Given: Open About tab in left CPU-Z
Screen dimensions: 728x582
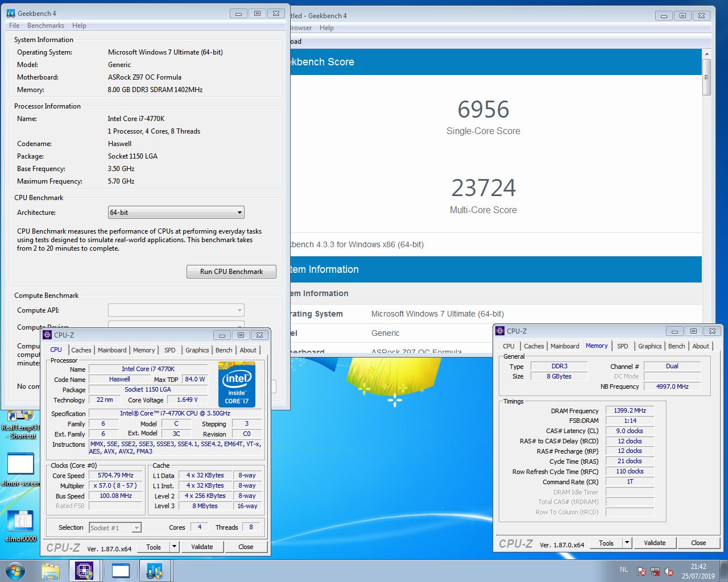Looking at the screenshot, I should 248,350.
